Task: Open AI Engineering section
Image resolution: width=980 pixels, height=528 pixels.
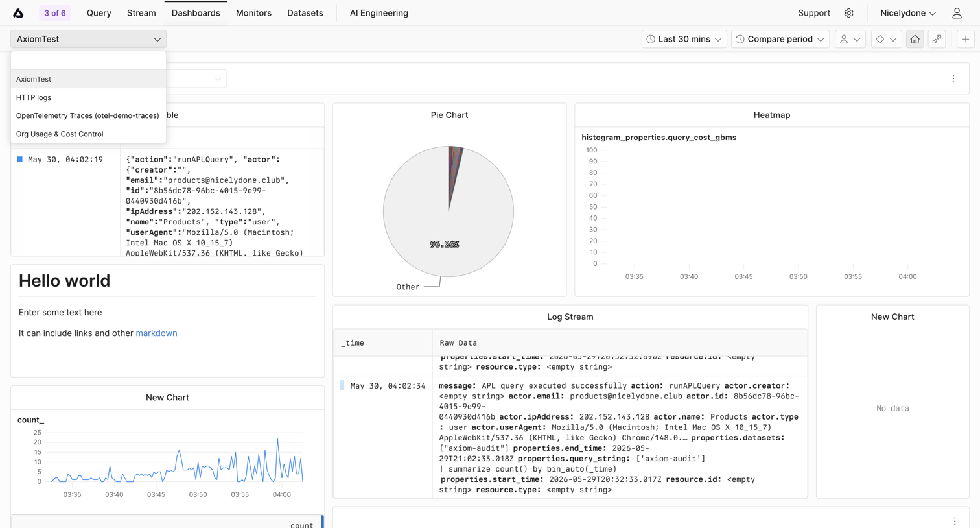Action: point(379,13)
